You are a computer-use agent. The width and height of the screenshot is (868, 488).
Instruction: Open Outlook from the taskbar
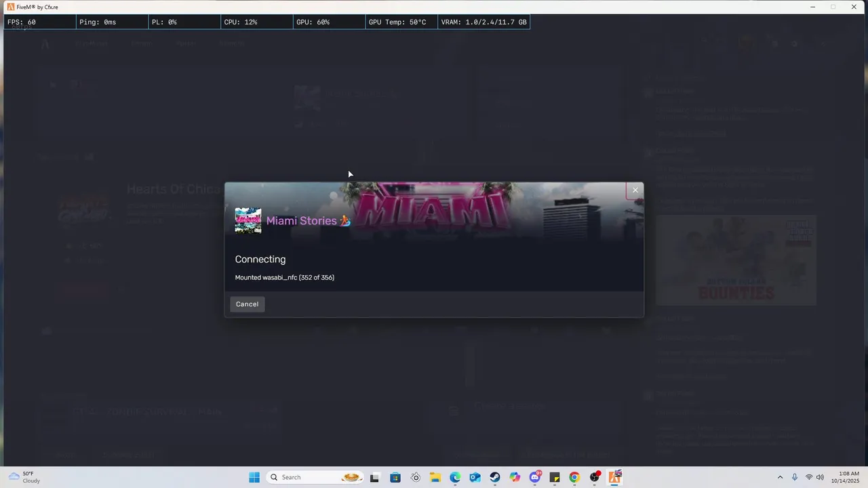[475, 477]
